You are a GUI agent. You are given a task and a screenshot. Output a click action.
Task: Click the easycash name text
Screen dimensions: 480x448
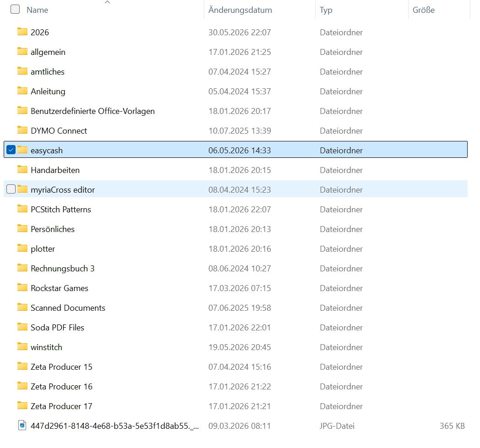[x=47, y=151]
